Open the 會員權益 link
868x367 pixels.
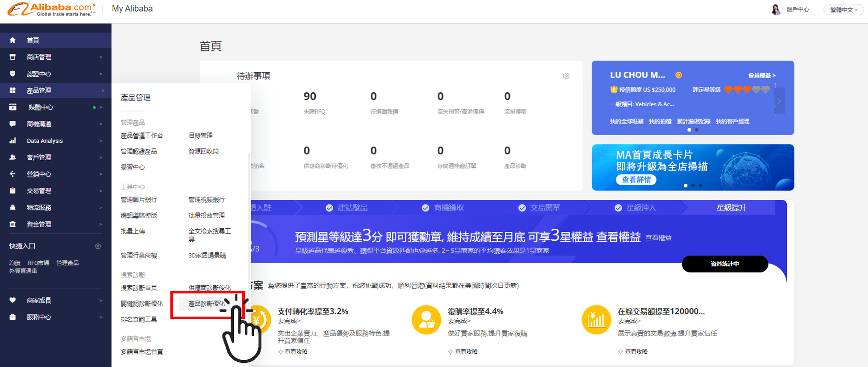point(761,75)
